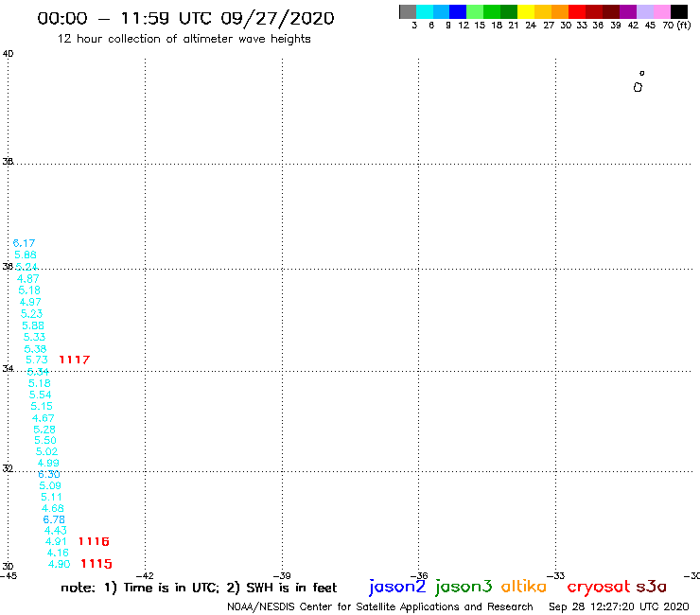Click the wave height value 4.16
The width and height of the screenshot is (700, 615).
click(58, 553)
